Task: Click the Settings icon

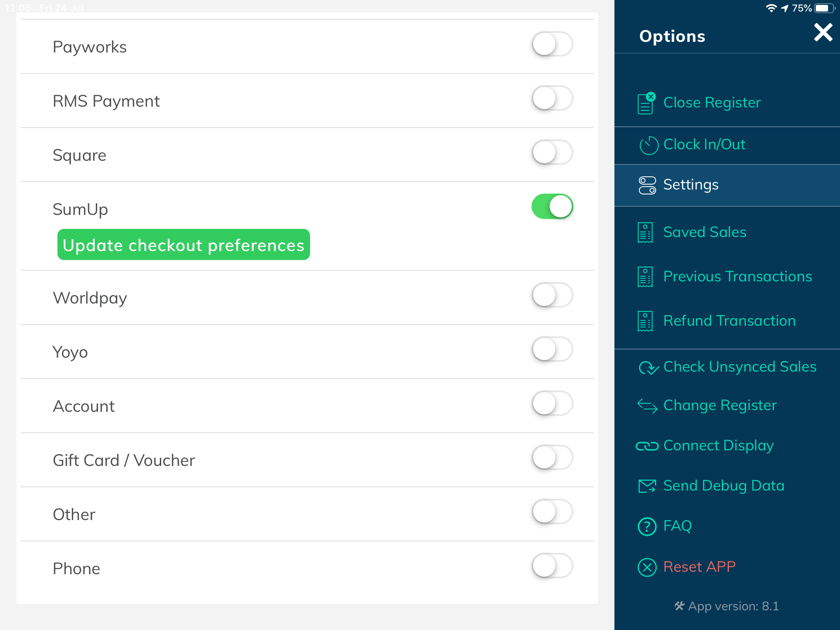Action: (646, 185)
